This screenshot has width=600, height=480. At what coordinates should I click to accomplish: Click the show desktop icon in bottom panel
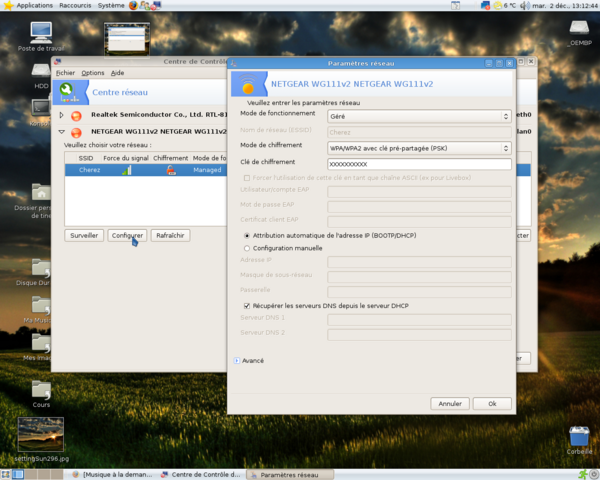tap(5, 475)
